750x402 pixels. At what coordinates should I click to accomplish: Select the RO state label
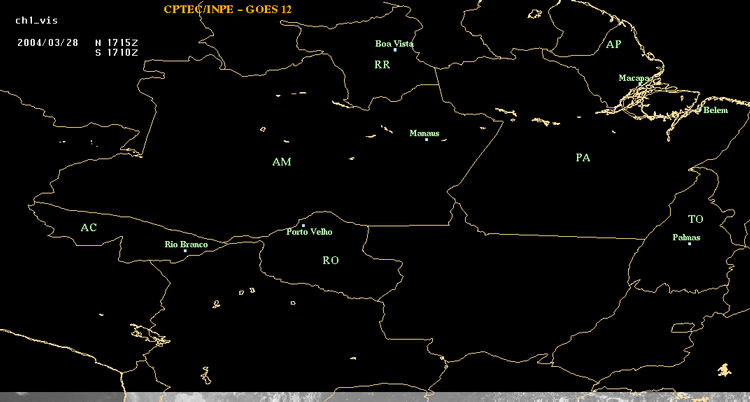pos(331,260)
